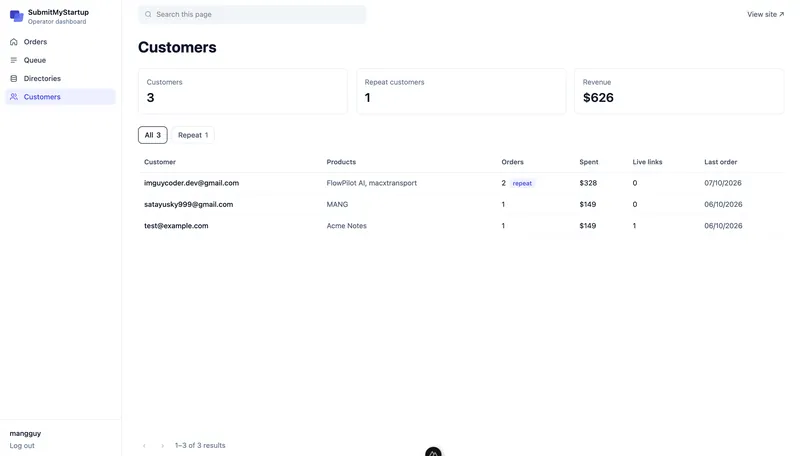Click the Directories database icon
This screenshot has width=800, height=456.
click(x=14, y=79)
